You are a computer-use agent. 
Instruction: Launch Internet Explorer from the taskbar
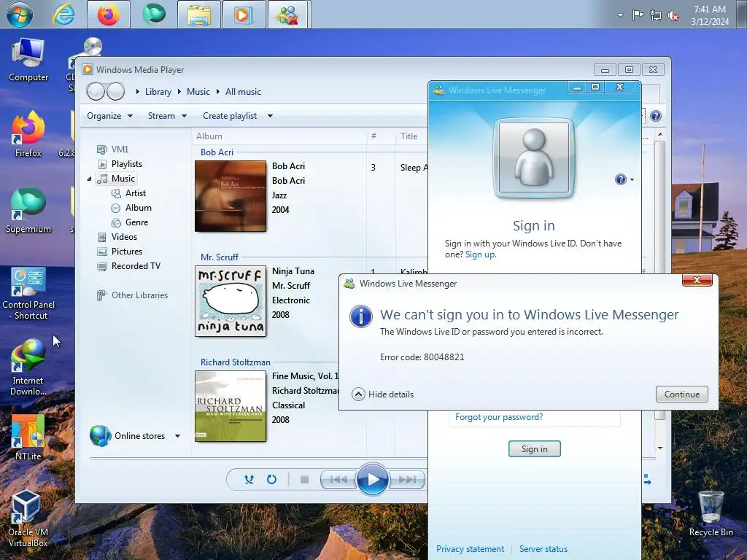tap(64, 15)
